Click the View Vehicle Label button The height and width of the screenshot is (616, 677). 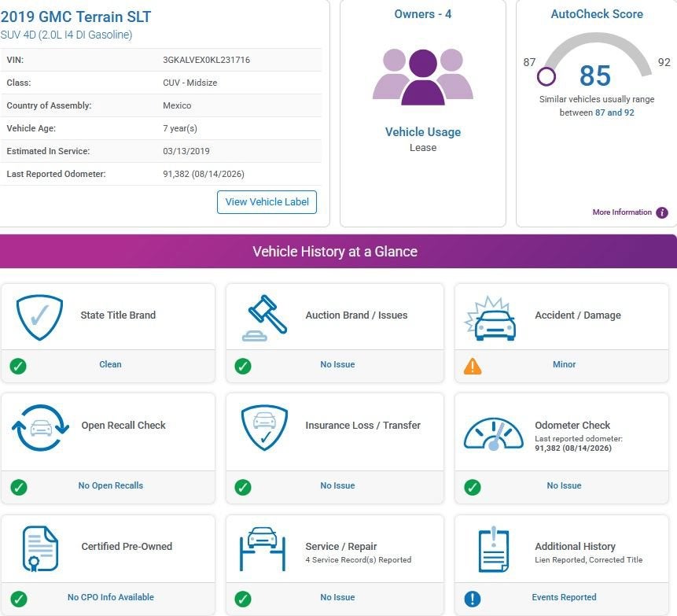(267, 202)
